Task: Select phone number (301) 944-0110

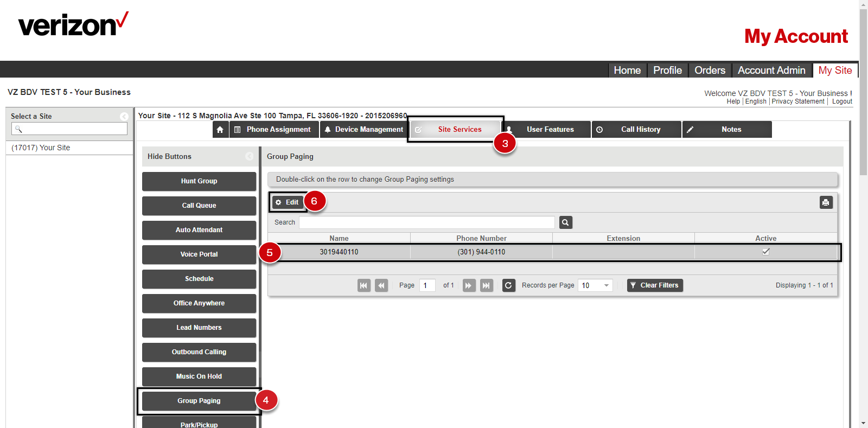Action: [481, 252]
